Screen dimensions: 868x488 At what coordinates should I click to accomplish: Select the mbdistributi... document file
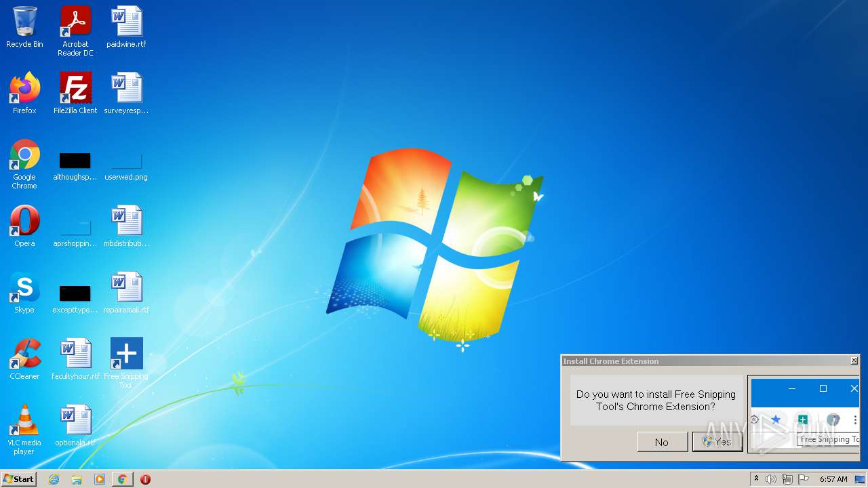[x=126, y=226]
